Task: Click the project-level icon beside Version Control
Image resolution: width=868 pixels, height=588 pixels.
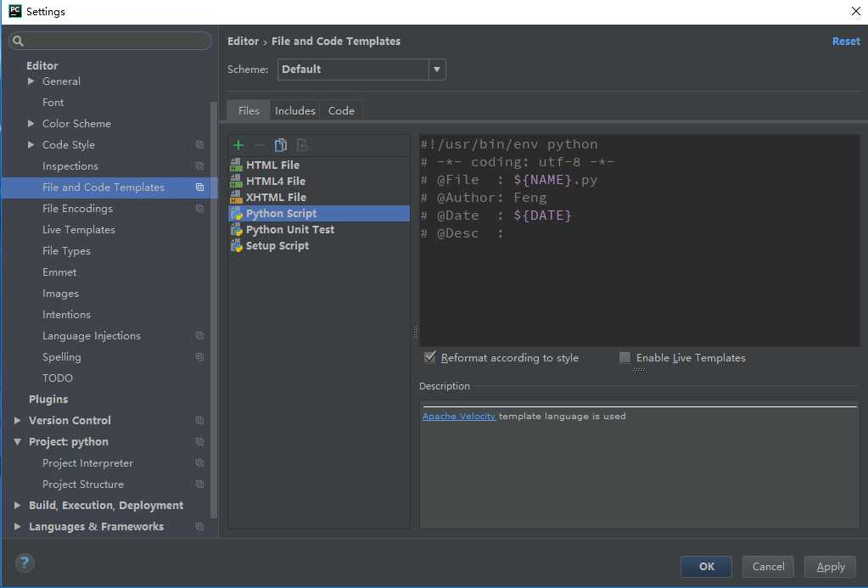Action: (200, 420)
